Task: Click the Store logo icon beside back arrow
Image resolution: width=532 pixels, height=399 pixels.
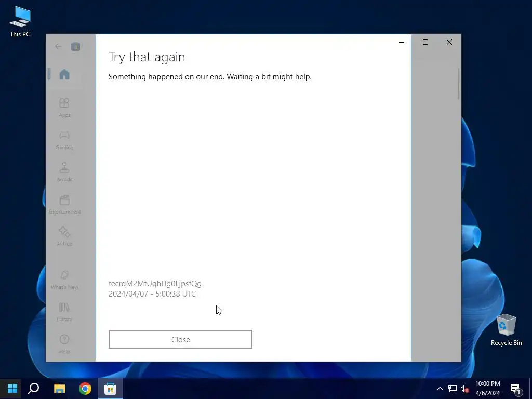Action: (x=75, y=46)
